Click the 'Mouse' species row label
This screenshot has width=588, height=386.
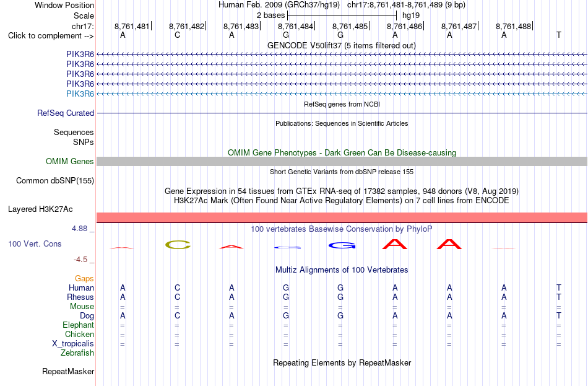coord(82,307)
